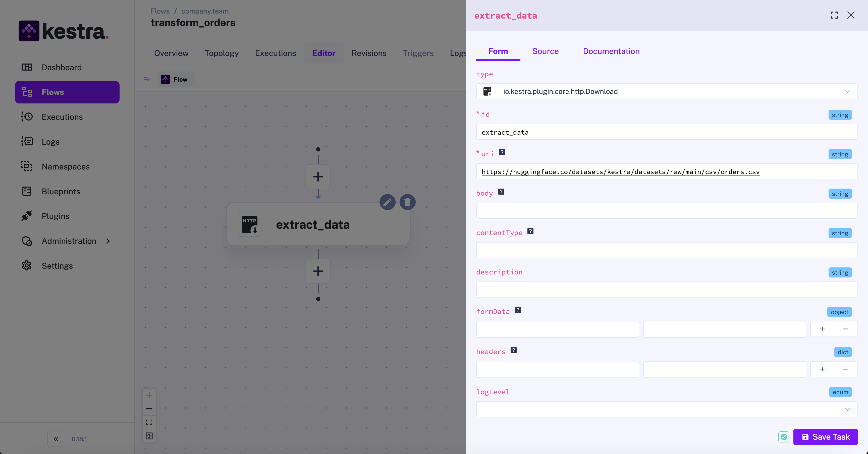Toggle the green validation check icon
Screen dimensions: 868x454
pos(784,437)
